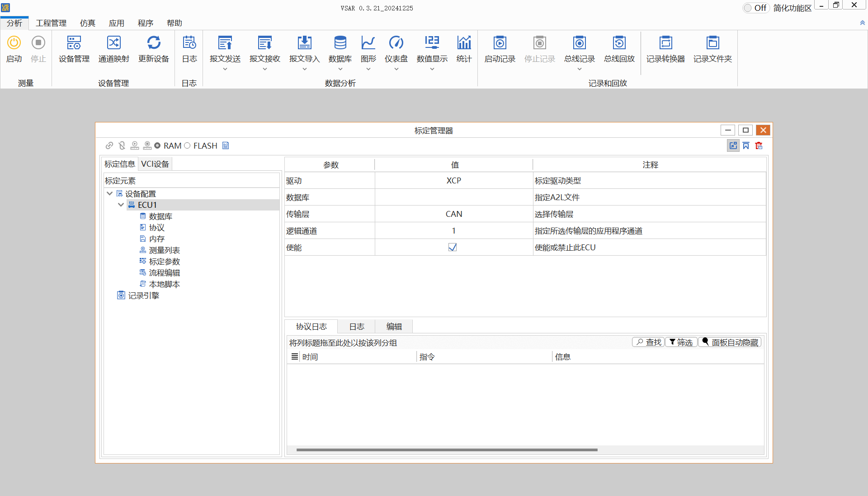The width and height of the screenshot is (868, 496).
Task: Click the connect link icon in 标定管理器
Action: (109, 145)
